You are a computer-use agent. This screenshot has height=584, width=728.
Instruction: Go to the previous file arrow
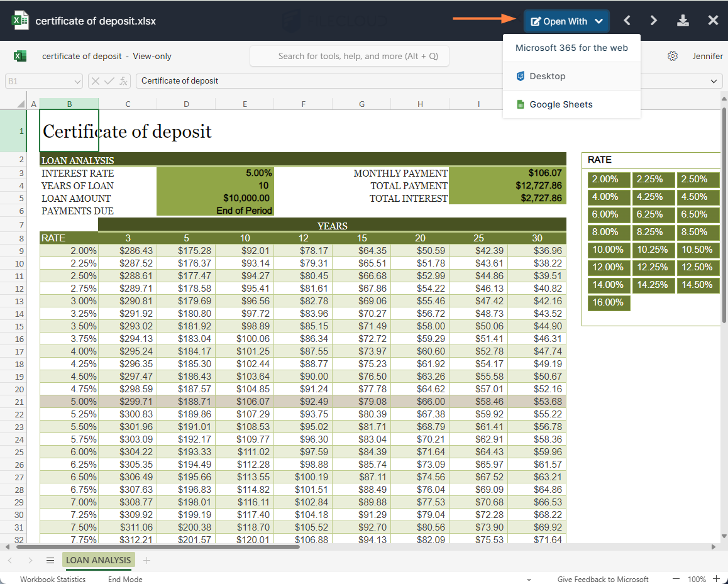tap(627, 21)
